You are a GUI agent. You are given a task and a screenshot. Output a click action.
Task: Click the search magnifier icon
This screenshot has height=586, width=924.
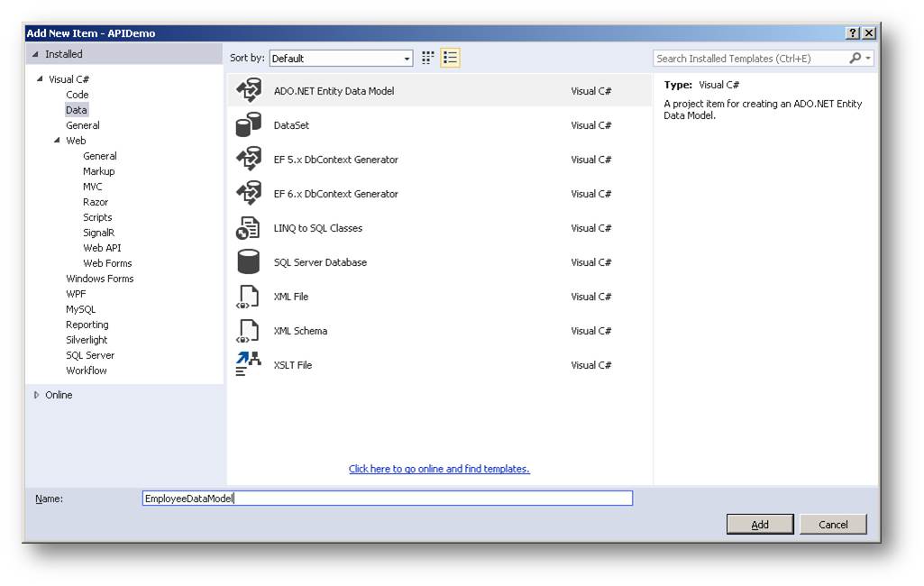855,58
